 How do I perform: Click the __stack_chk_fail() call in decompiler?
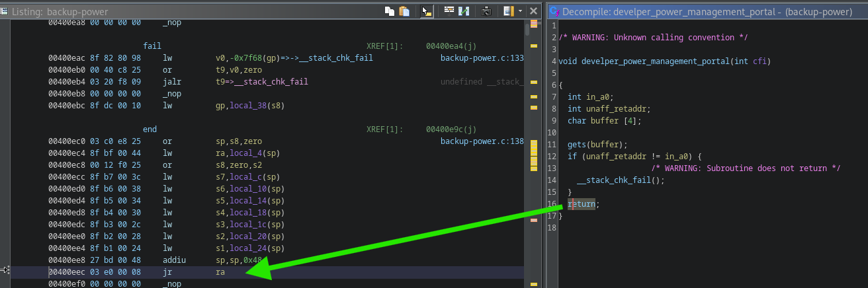(x=620, y=180)
